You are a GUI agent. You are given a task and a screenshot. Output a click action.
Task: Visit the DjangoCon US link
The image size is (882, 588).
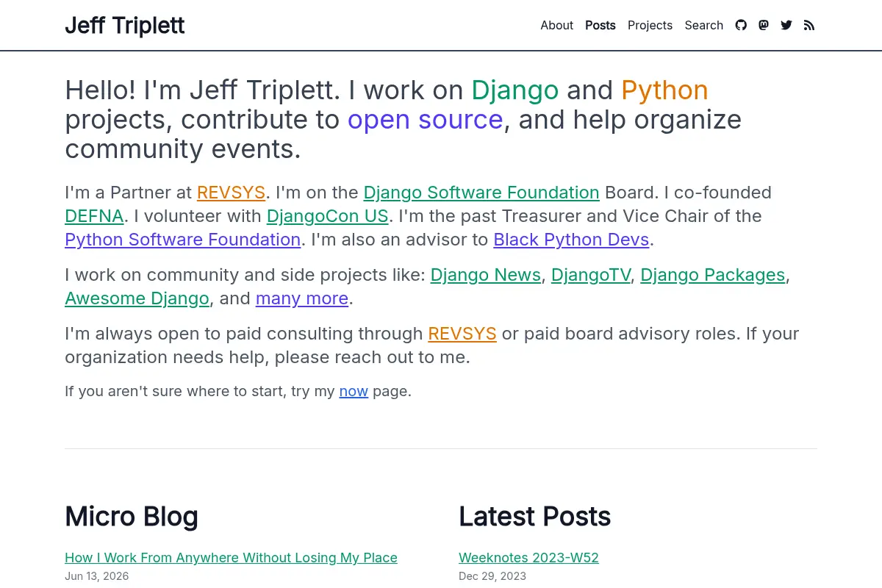coord(327,216)
